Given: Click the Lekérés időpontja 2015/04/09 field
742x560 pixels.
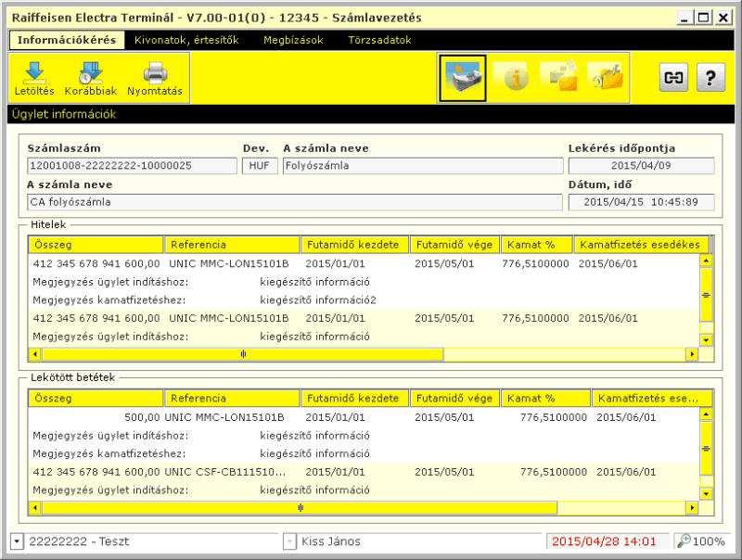Looking at the screenshot, I should [641, 166].
